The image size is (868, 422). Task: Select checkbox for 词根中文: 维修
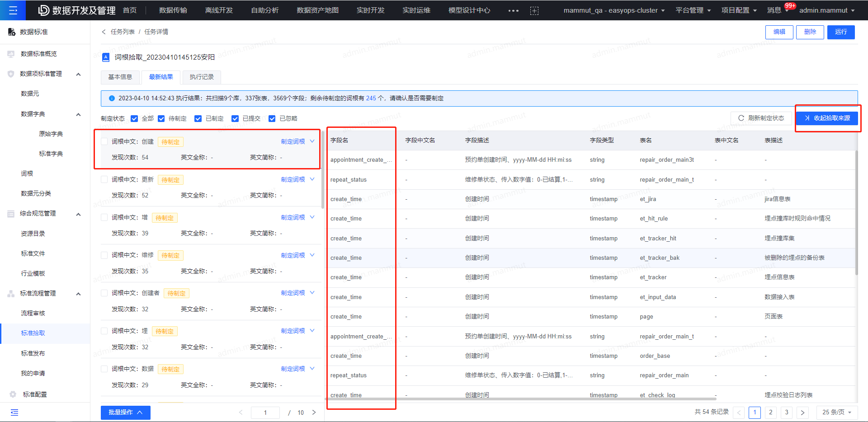[x=104, y=255]
